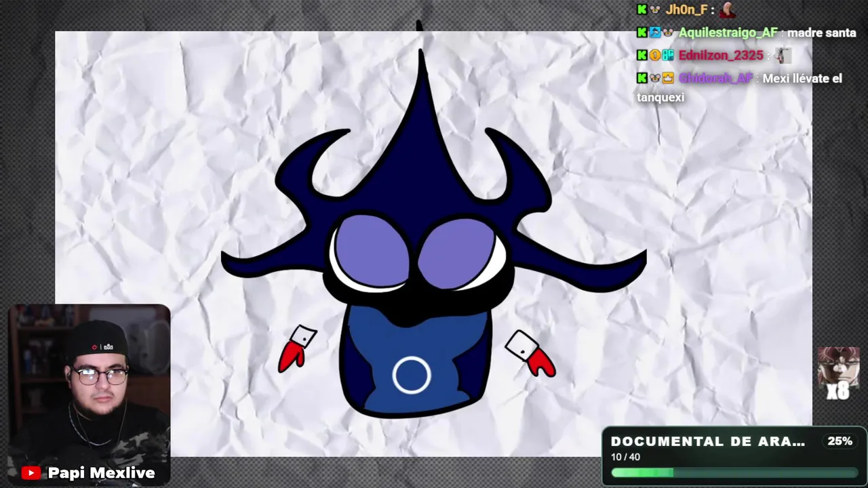Image resolution: width=868 pixels, height=488 pixels.
Task: Click the mouse badge next to Aquilestraigo_AF
Action: pyautogui.click(x=667, y=33)
